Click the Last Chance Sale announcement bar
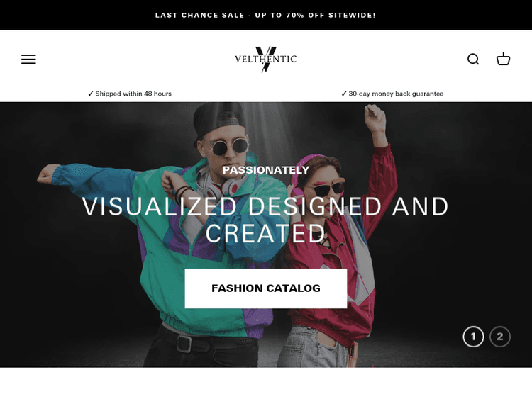The width and height of the screenshot is (532, 399). (266, 15)
